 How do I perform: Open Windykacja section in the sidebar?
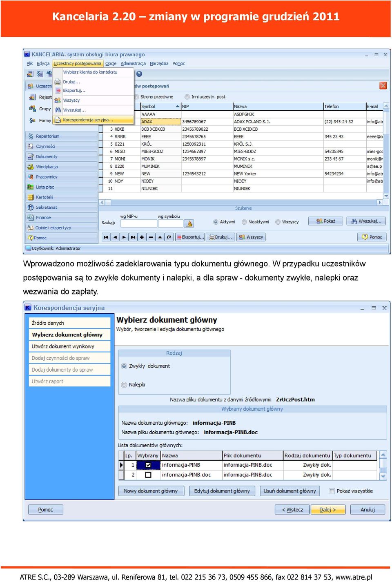click(x=62, y=167)
